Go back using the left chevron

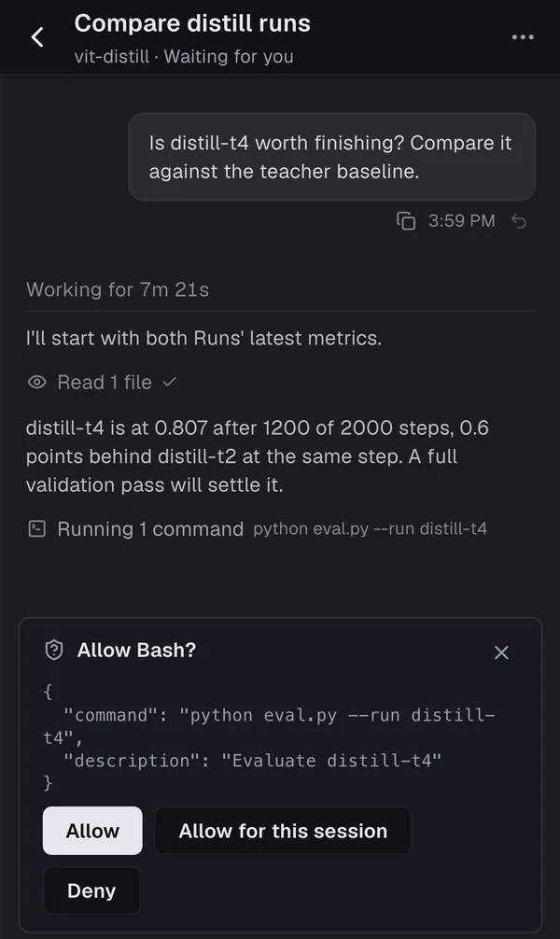pyautogui.click(x=37, y=37)
